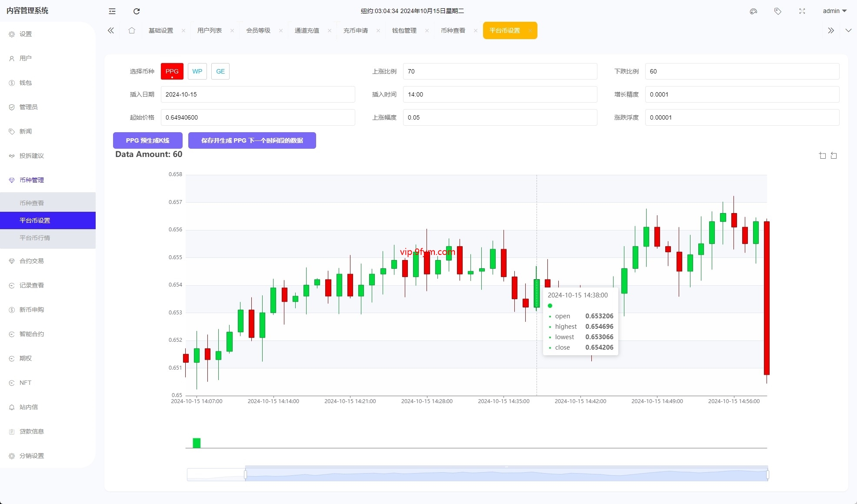Open the admin user dropdown
Viewport: 857px width, 504px height.
pyautogui.click(x=834, y=11)
